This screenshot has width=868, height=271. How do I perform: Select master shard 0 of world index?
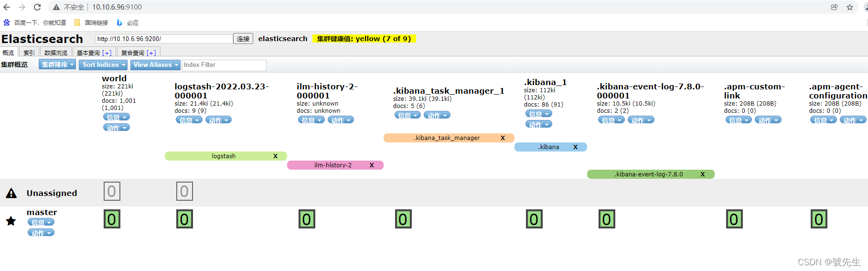pos(112,219)
